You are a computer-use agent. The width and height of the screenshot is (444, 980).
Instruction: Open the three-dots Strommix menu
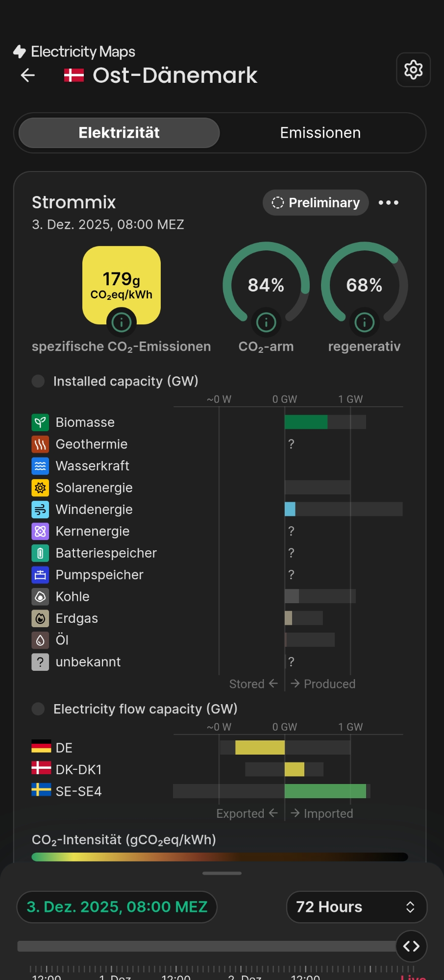(x=389, y=202)
